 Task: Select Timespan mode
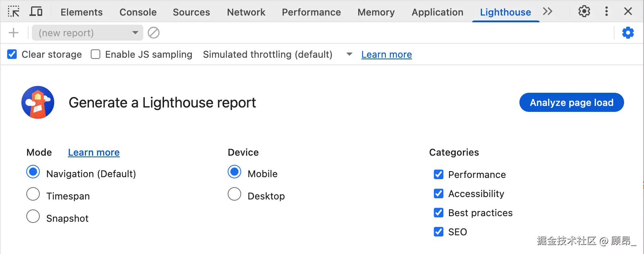pos(33,194)
